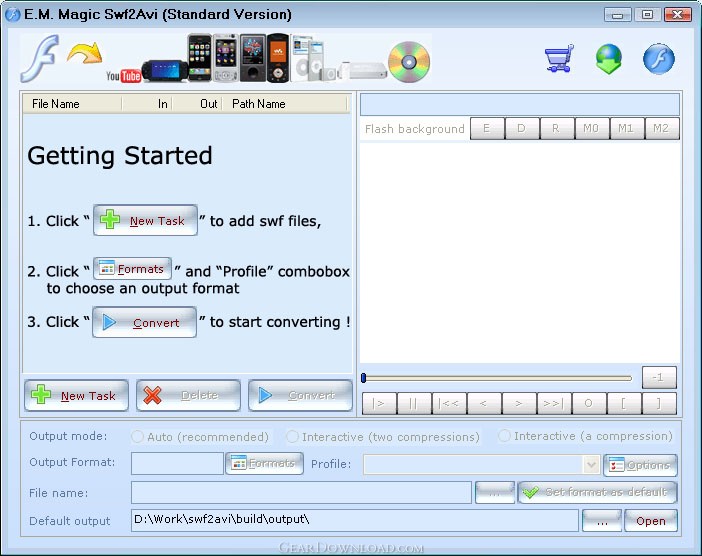The image size is (702, 556).
Task: Close the Swf2Avi window
Action: pyautogui.click(x=678, y=15)
